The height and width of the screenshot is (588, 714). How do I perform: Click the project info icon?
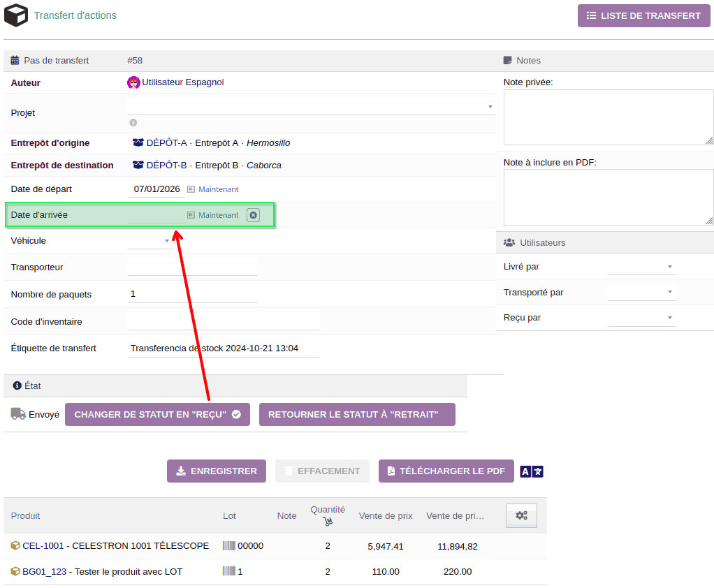tap(133, 123)
